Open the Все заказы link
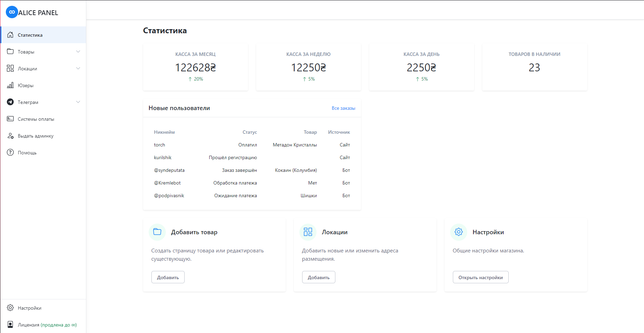Image resolution: width=644 pixels, height=333 pixels. point(343,108)
